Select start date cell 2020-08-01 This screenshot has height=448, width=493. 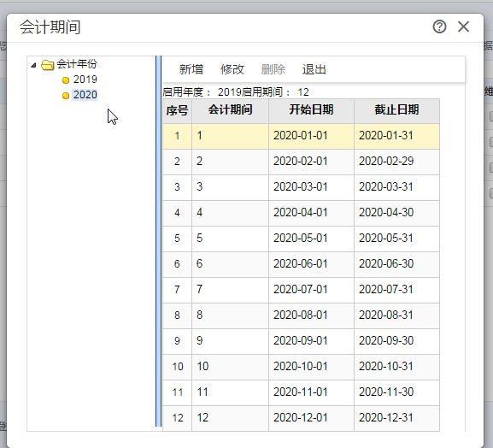tap(311, 315)
